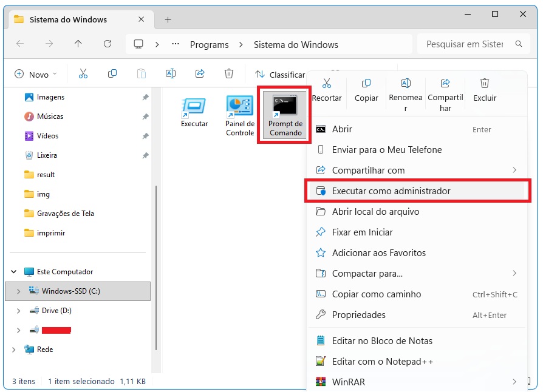Collapse the Este Computador tree node

click(x=14, y=272)
